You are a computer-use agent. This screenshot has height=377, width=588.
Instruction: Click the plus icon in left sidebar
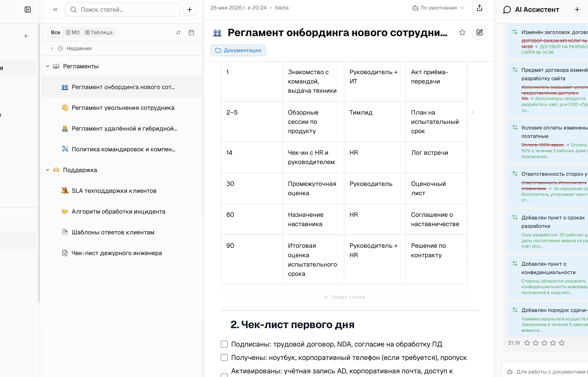click(26, 36)
